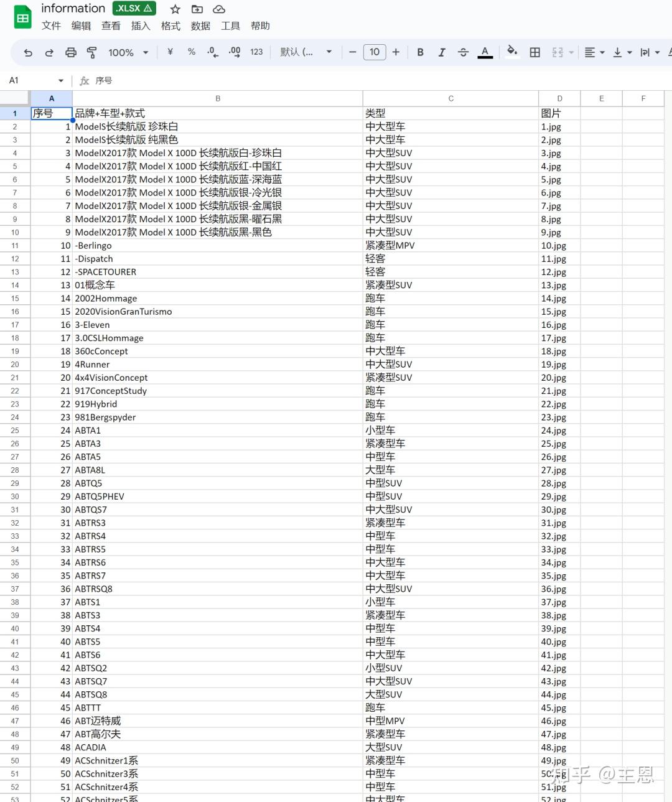This screenshot has width=672, height=802.
Task: Open name box dropdown arrow
Action: pos(61,81)
